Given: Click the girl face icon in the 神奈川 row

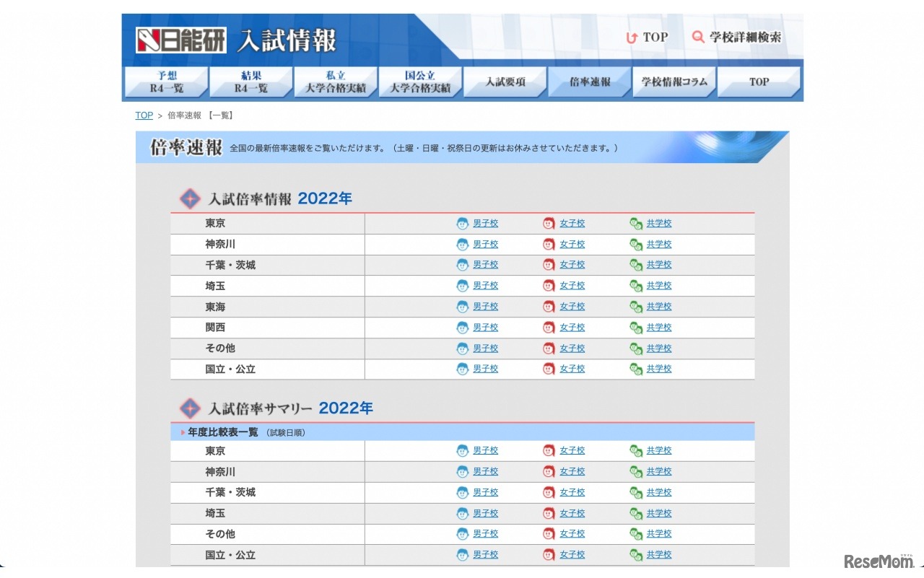Looking at the screenshot, I should [549, 244].
